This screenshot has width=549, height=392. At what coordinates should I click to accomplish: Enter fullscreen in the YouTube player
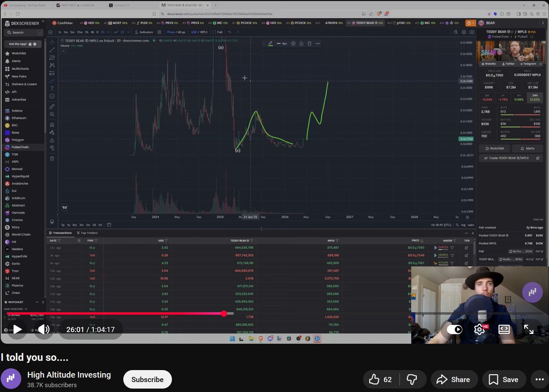tap(528, 329)
